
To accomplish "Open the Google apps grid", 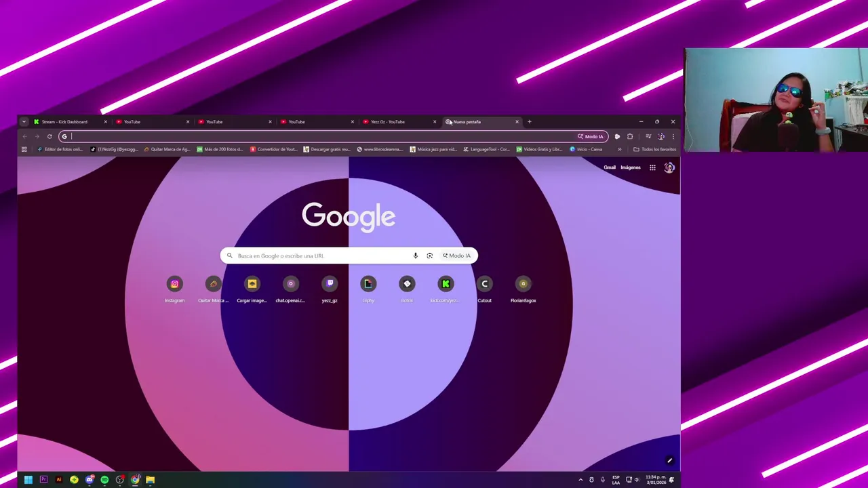I will (x=652, y=167).
